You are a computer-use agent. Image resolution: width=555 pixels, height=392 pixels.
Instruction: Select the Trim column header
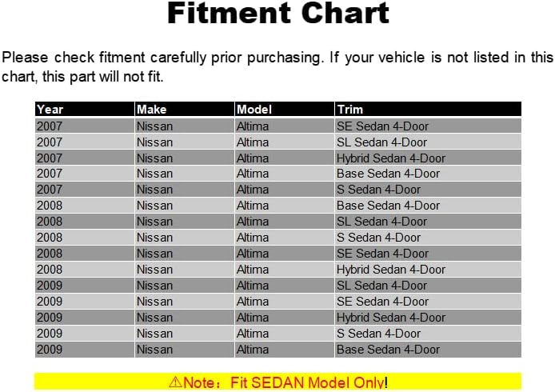point(428,109)
